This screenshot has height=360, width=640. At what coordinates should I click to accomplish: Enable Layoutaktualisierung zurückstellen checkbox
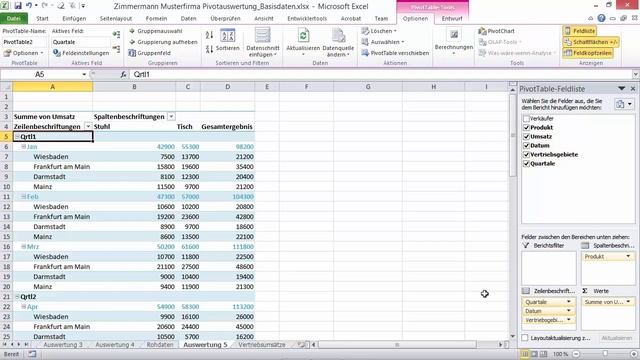525,338
